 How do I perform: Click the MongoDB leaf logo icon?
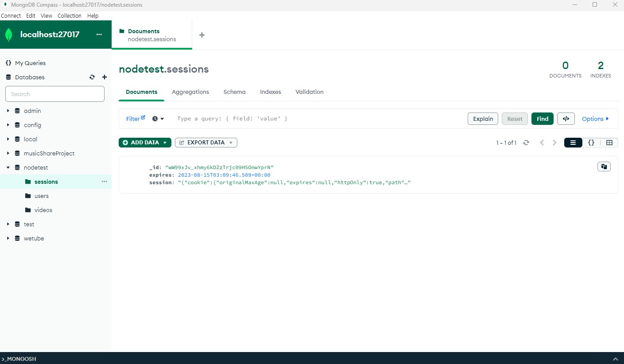pyautogui.click(x=8, y=35)
